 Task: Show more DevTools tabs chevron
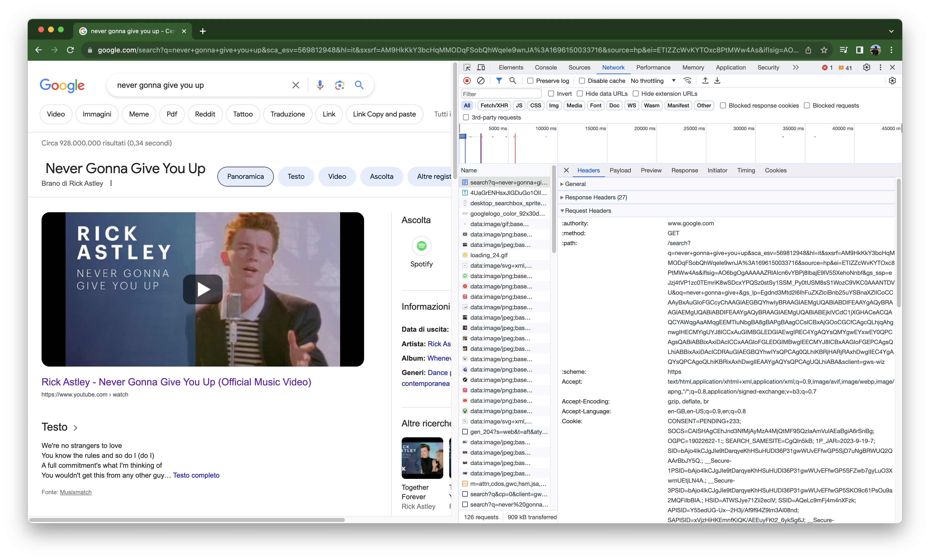tap(796, 68)
